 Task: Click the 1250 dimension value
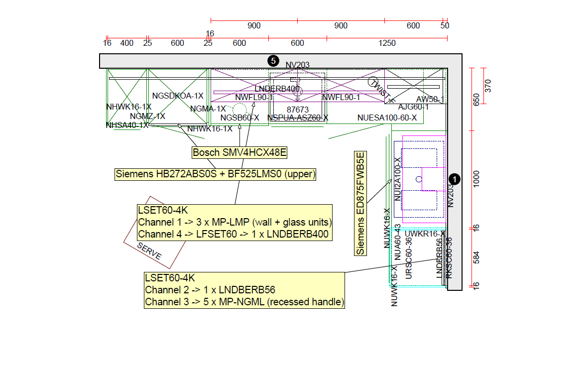387,43
